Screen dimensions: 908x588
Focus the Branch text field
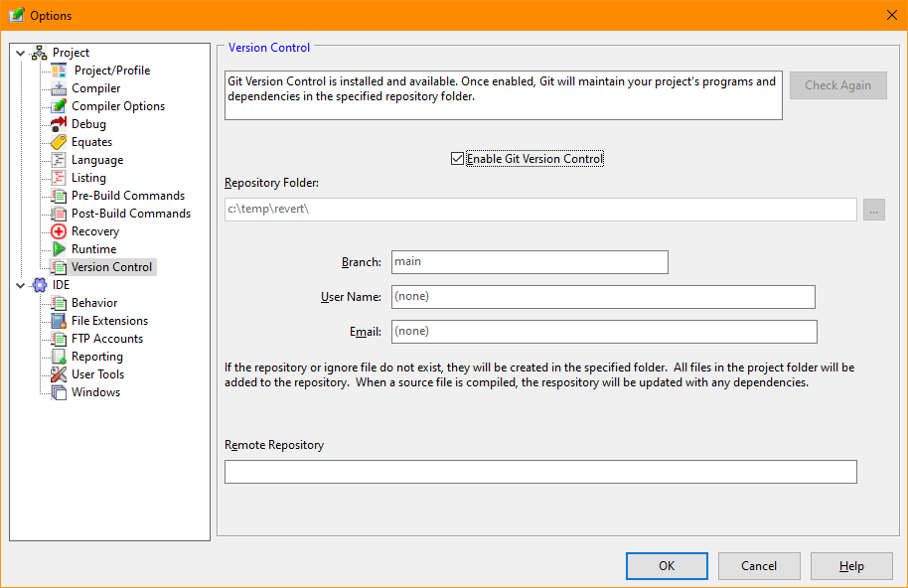530,262
